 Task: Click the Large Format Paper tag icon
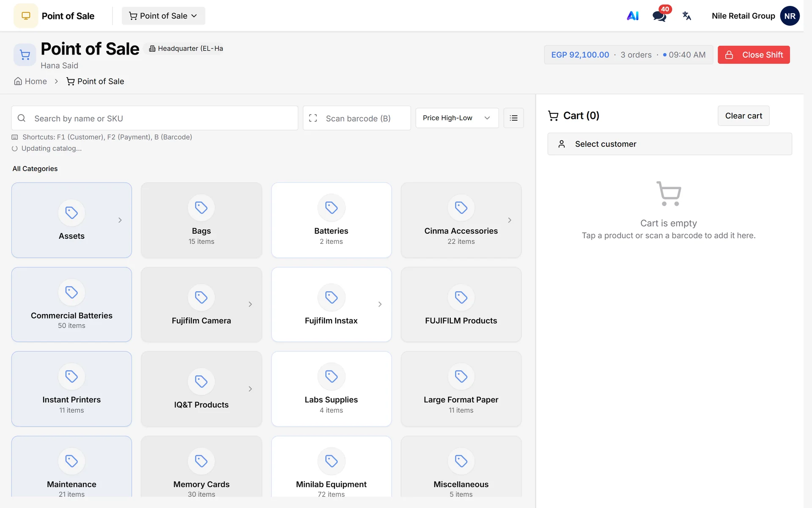[461, 376]
